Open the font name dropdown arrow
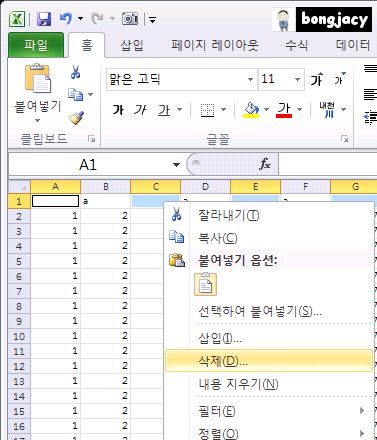 250,80
